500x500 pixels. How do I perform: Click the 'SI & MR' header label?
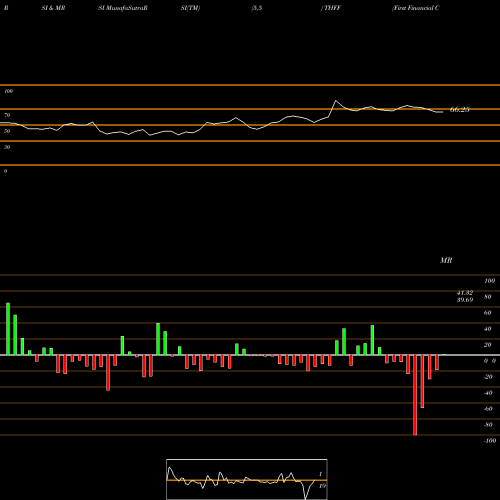tap(53, 8)
